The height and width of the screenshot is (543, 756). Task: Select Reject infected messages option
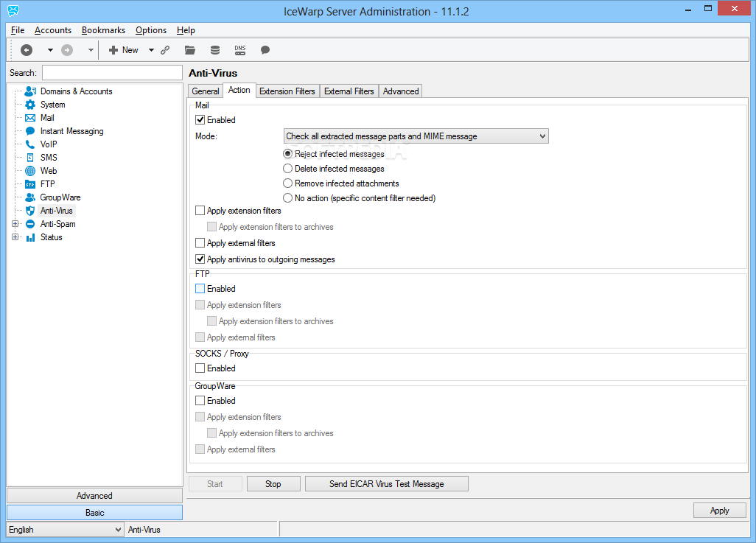(x=288, y=154)
